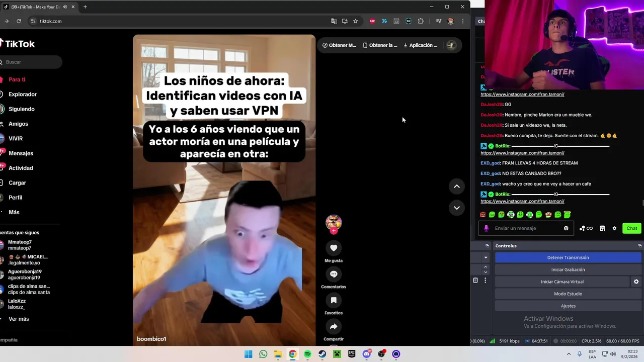The height and width of the screenshot is (362, 644).
Task: Open Steam from the taskbar
Action: click(x=322, y=354)
